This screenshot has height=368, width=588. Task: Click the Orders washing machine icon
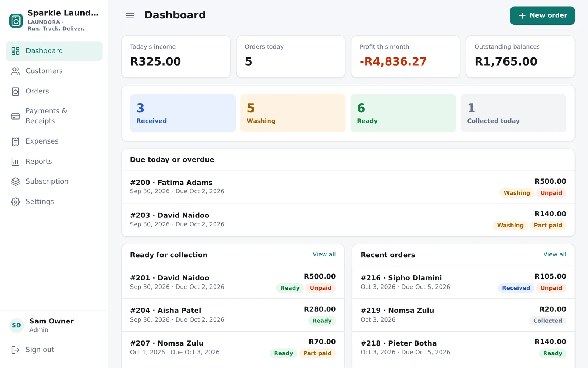[15, 91]
